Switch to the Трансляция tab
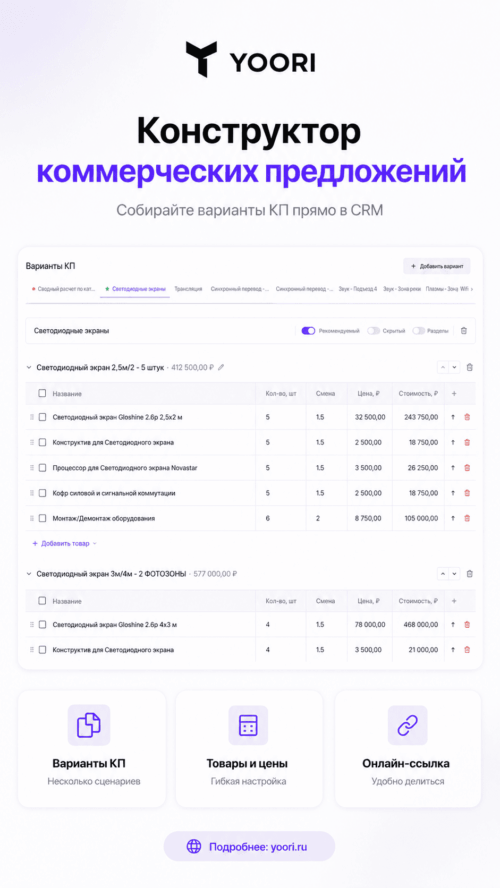The image size is (500, 888). point(189,289)
